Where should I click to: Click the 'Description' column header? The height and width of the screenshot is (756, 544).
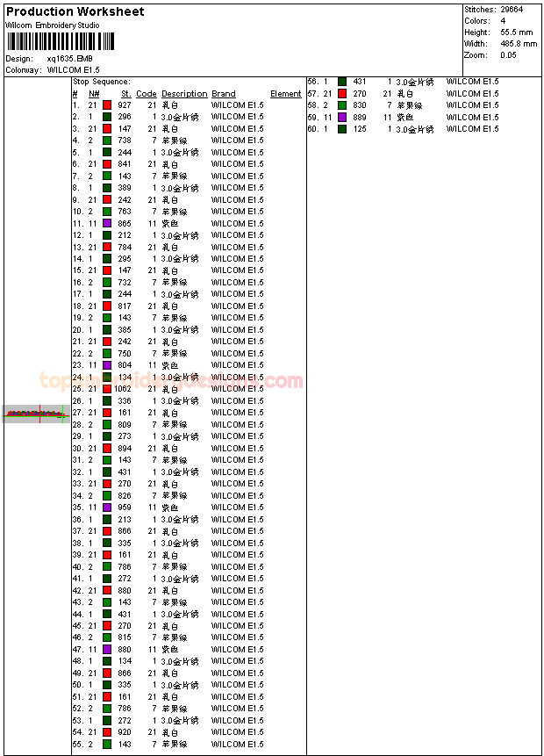click(184, 94)
